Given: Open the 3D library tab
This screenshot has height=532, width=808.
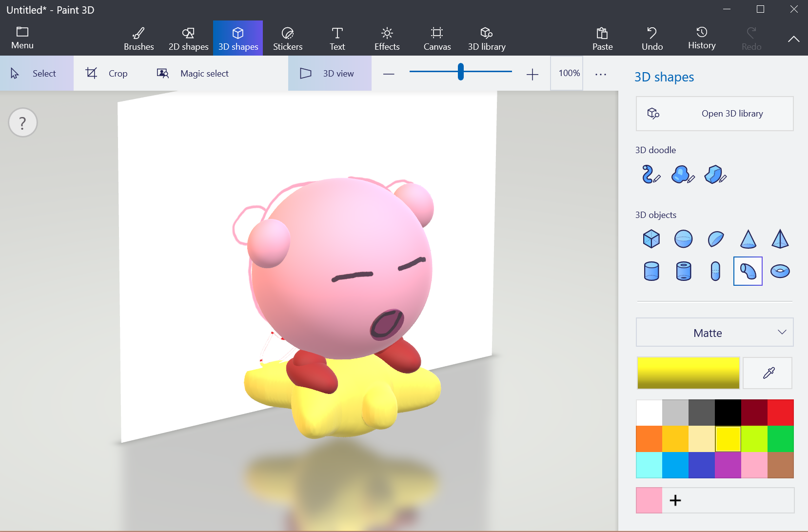Looking at the screenshot, I should point(487,39).
